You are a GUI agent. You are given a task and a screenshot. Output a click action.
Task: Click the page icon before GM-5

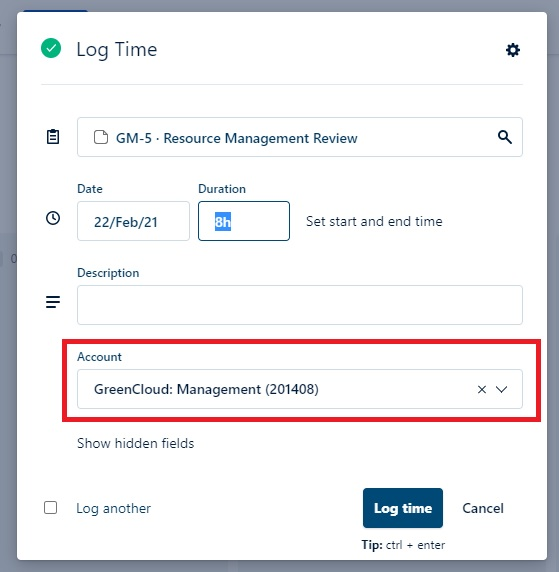click(101, 138)
